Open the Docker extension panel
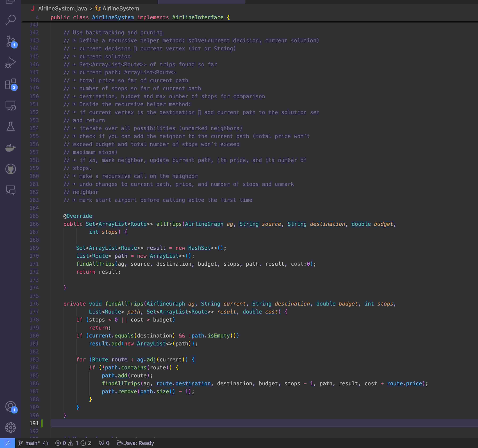 [x=11, y=148]
